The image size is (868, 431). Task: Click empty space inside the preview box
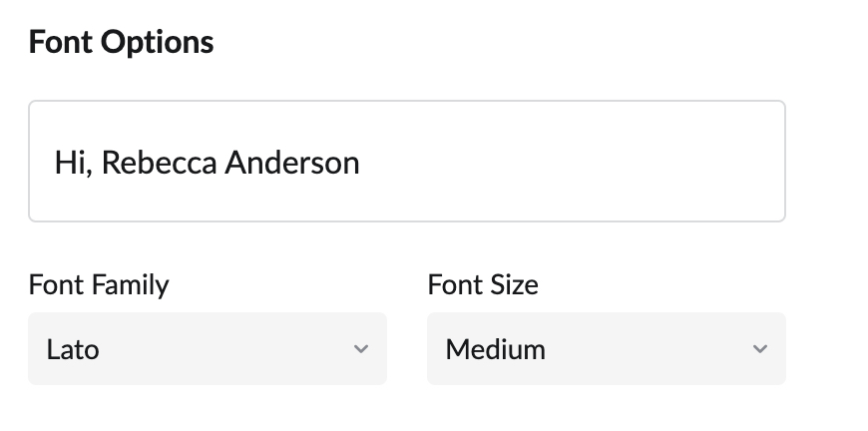click(x=579, y=163)
